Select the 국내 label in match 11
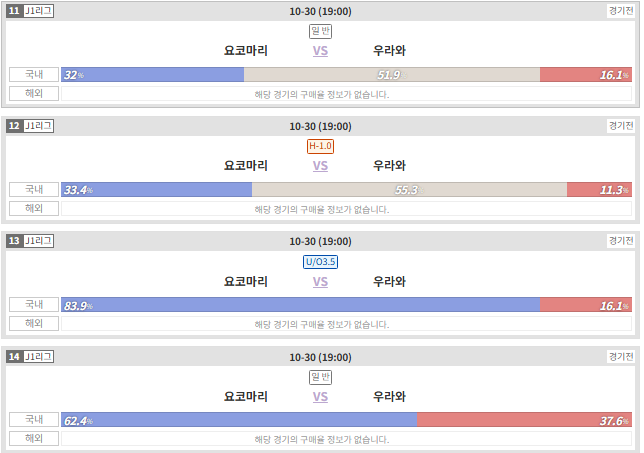 click(x=34, y=74)
